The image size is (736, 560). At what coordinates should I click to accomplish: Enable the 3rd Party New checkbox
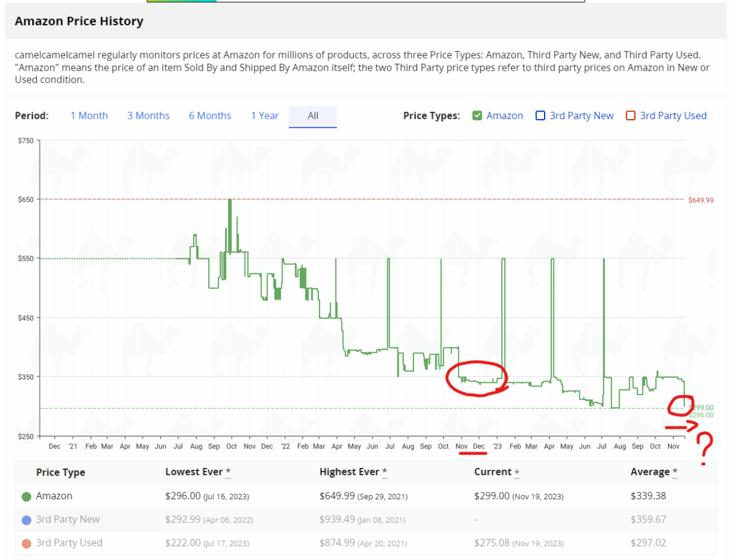(x=540, y=115)
